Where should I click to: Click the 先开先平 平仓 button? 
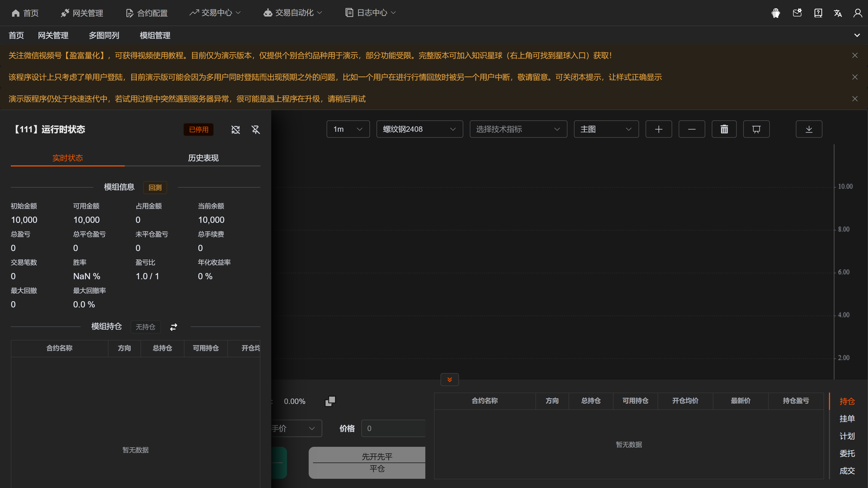click(367, 463)
